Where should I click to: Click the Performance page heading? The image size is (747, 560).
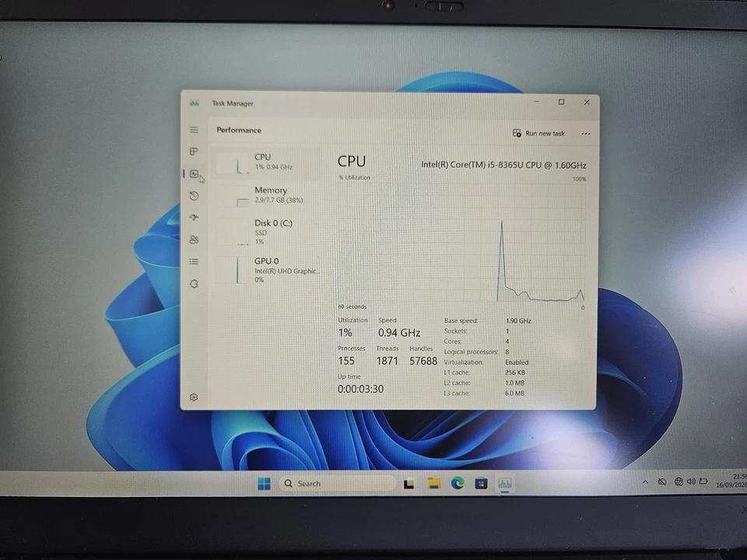[x=239, y=131]
